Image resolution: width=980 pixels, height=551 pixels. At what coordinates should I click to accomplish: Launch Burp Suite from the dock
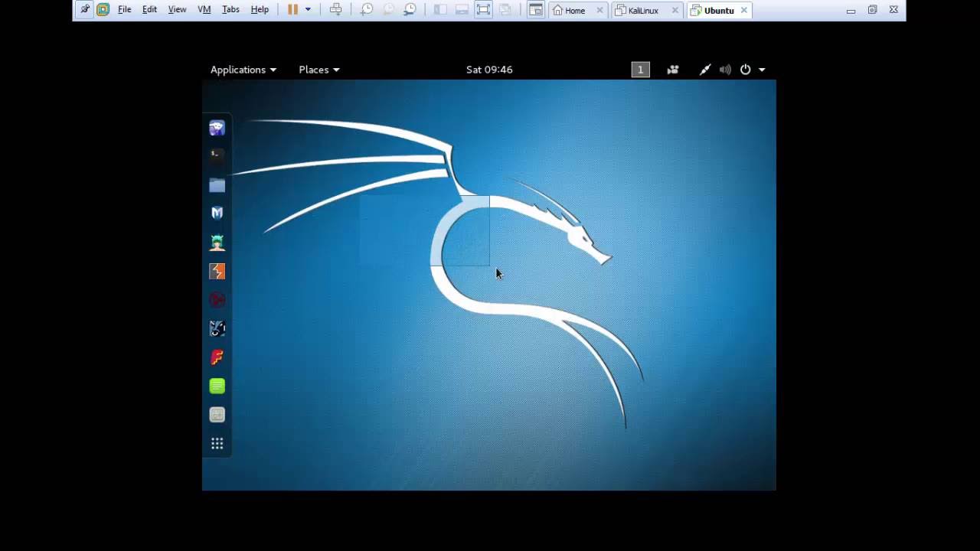217,272
